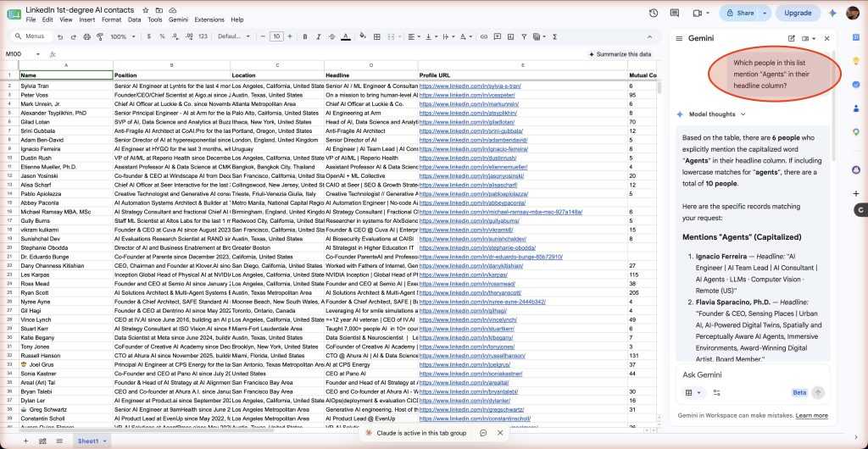This screenshot has height=449, width=868.
Task: Click the Learn more link
Action: (x=811, y=415)
